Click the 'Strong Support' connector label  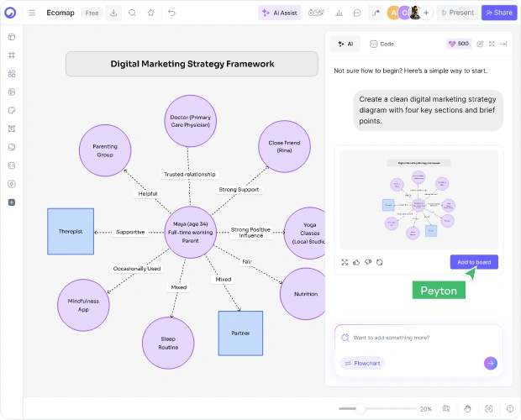tap(239, 190)
